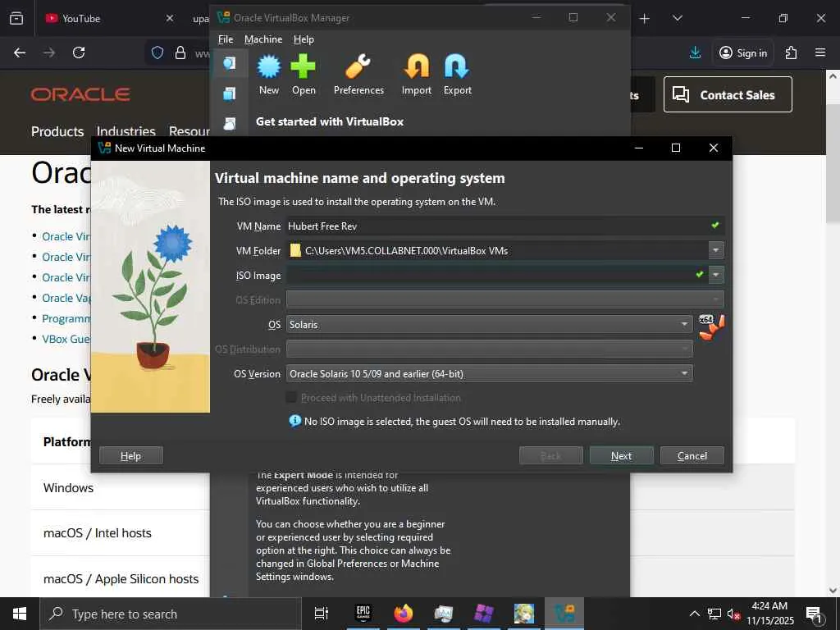Screen dimensions: 840x630
Task: Click the muted volume tray icon
Action: pos(733,614)
